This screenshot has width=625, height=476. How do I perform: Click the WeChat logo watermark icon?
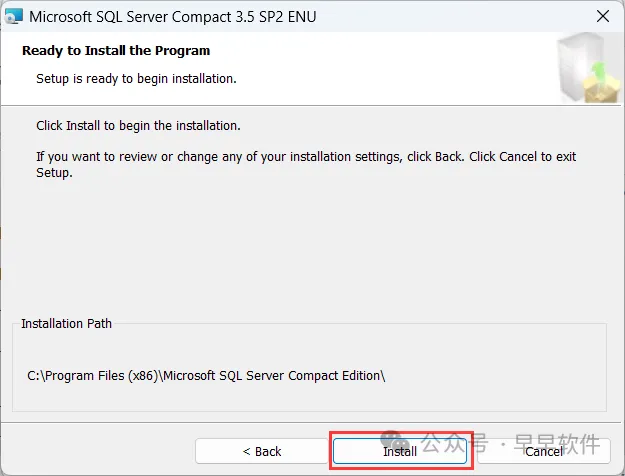pyautogui.click(x=395, y=441)
